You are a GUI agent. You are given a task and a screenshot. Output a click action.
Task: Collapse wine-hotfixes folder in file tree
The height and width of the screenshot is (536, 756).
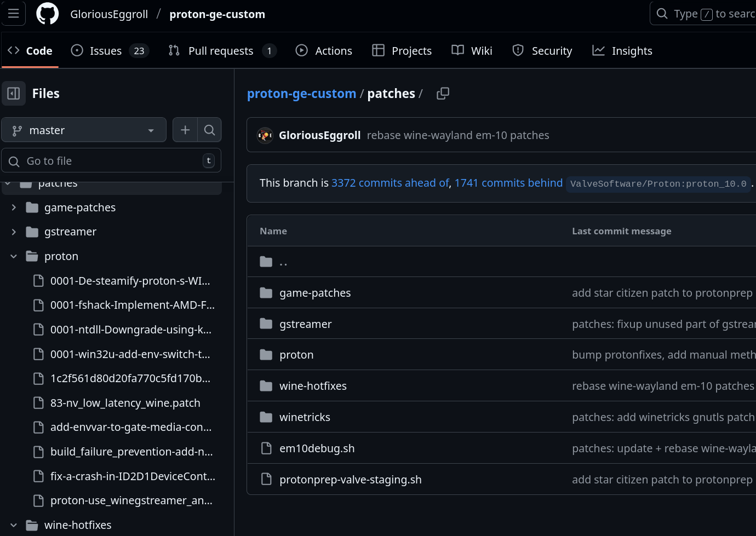pos(14,525)
